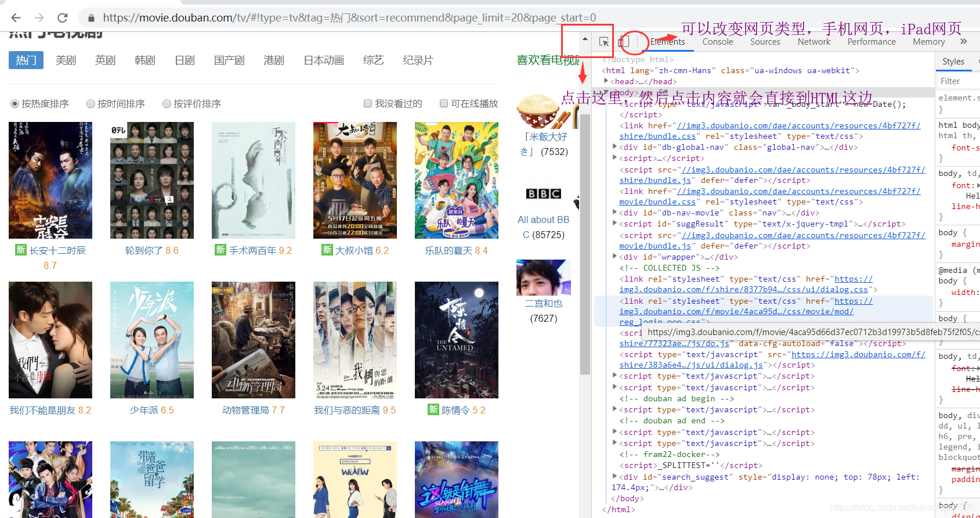The width and height of the screenshot is (980, 518).
Task: Open the Performance tab
Action: (871, 41)
